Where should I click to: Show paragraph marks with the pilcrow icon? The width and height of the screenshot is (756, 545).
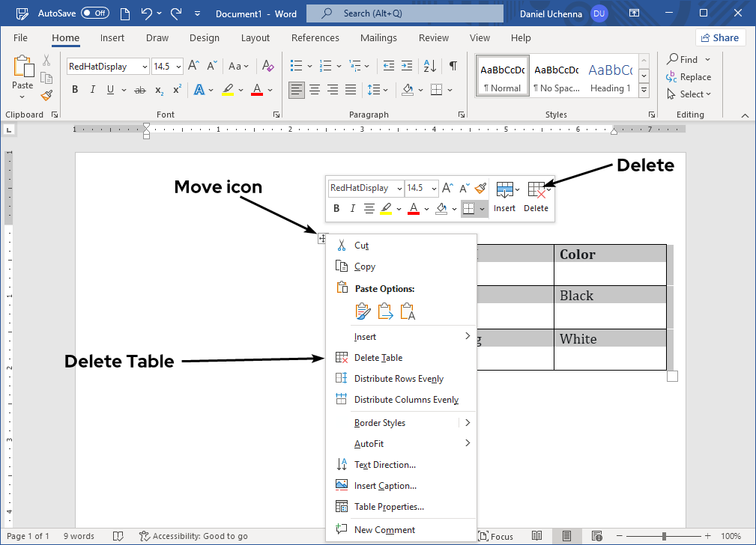tap(453, 66)
